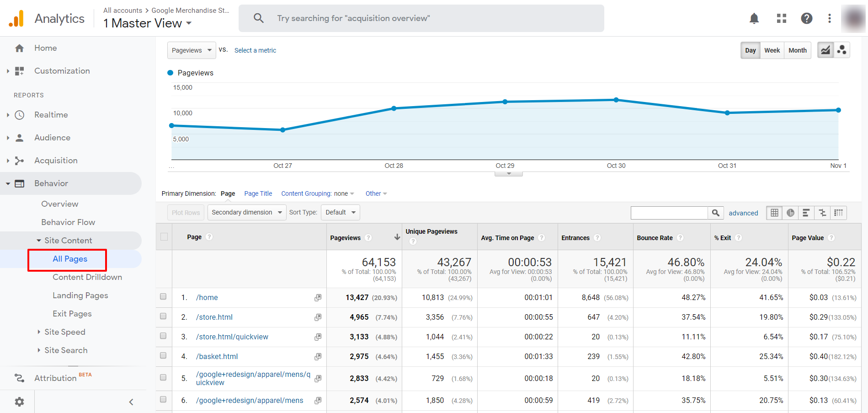Expand the Audience reports section
The height and width of the screenshot is (413, 868).
pyautogui.click(x=8, y=138)
